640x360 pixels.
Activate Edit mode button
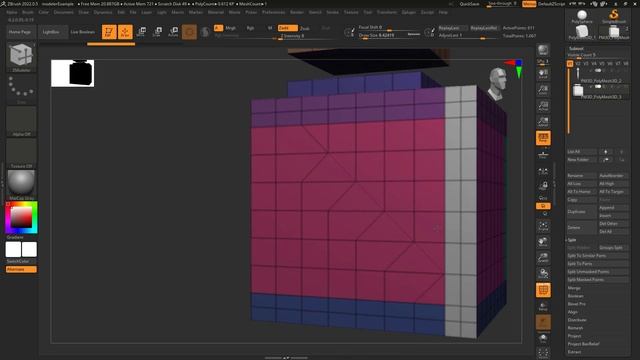(x=109, y=32)
